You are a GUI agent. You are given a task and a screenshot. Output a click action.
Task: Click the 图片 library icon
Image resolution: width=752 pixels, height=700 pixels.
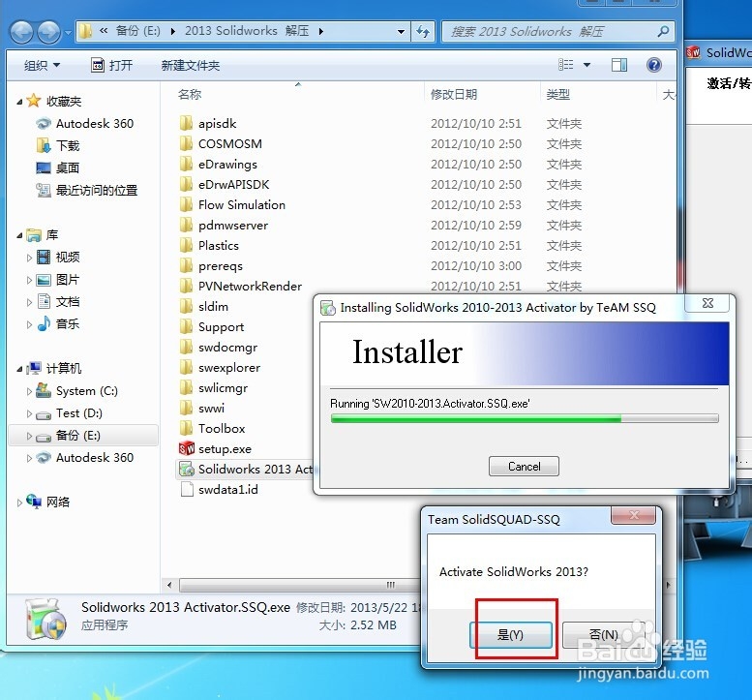(x=44, y=280)
